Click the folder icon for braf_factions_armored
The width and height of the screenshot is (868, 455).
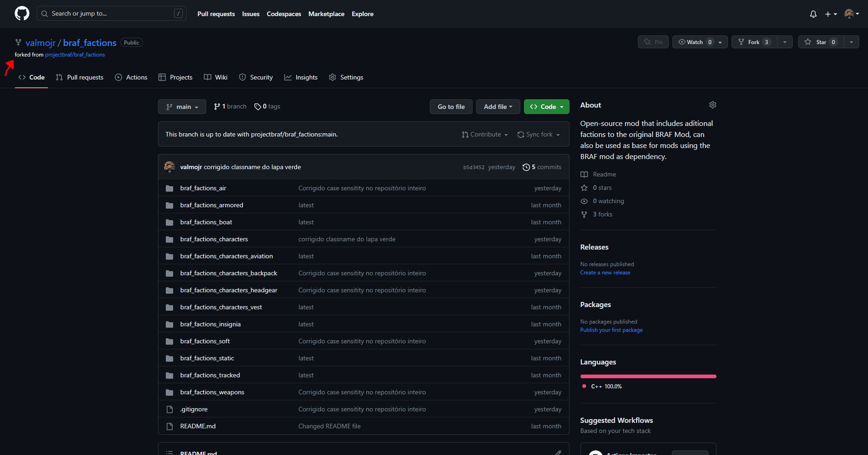169,205
